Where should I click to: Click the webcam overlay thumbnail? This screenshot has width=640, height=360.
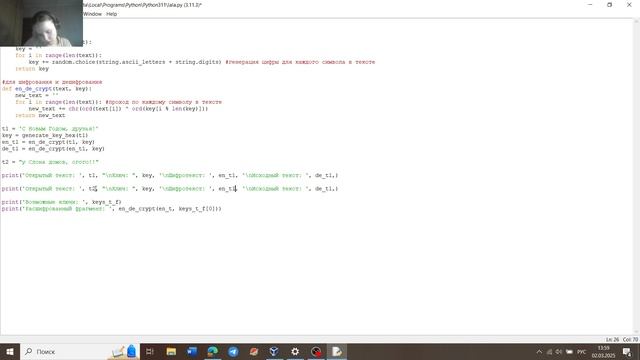tap(41, 23)
